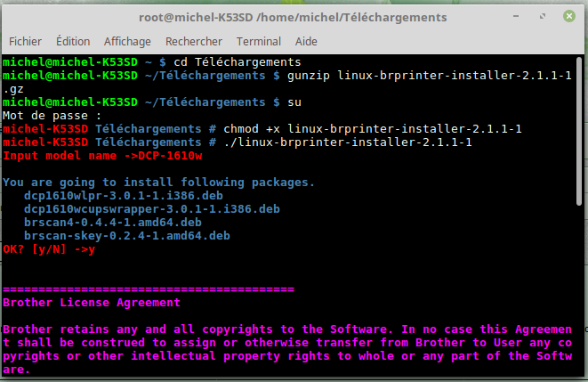588x382 pixels.
Task: Click the window title bar text
Action: pos(293,17)
